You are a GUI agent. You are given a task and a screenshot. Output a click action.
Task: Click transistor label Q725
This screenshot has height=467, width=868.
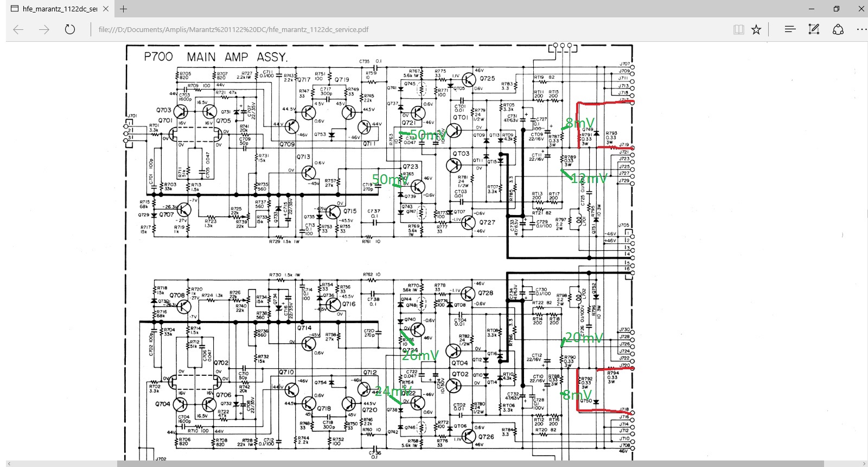pyautogui.click(x=487, y=78)
